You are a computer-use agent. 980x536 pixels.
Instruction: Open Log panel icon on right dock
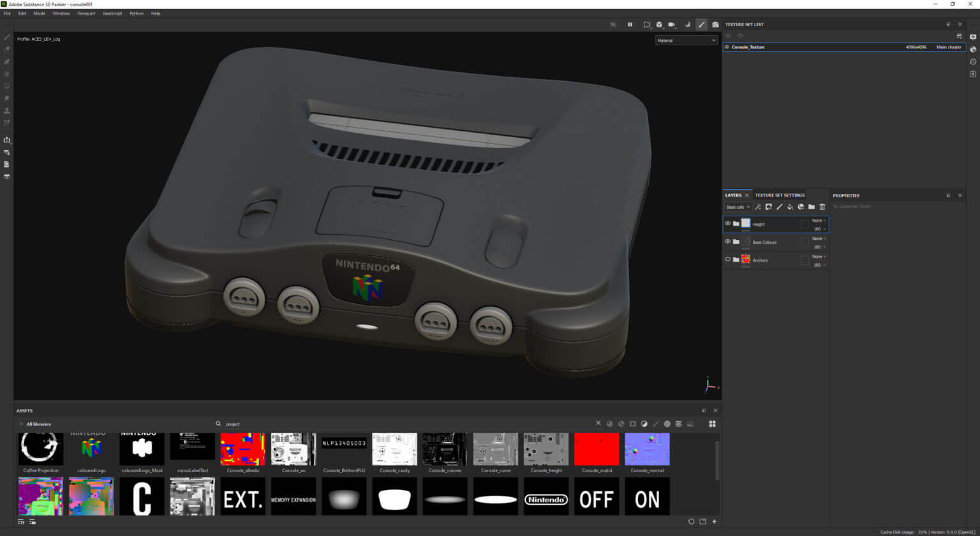click(x=973, y=74)
